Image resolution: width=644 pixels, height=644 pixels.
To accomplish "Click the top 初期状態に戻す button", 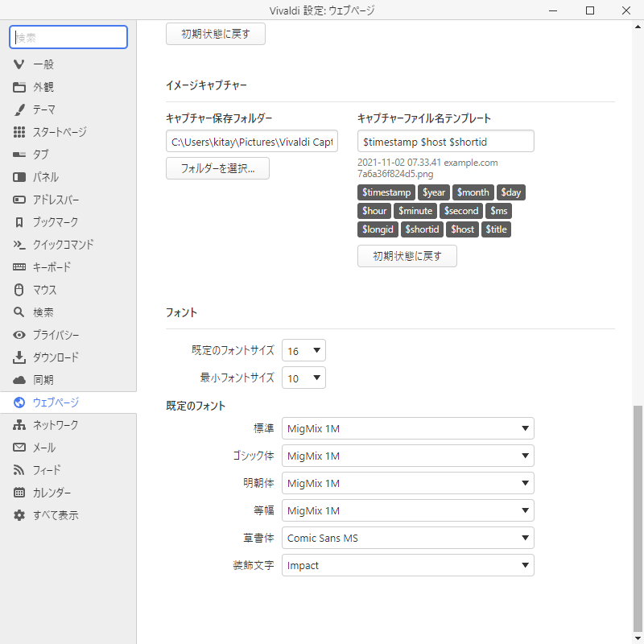I will [x=216, y=34].
